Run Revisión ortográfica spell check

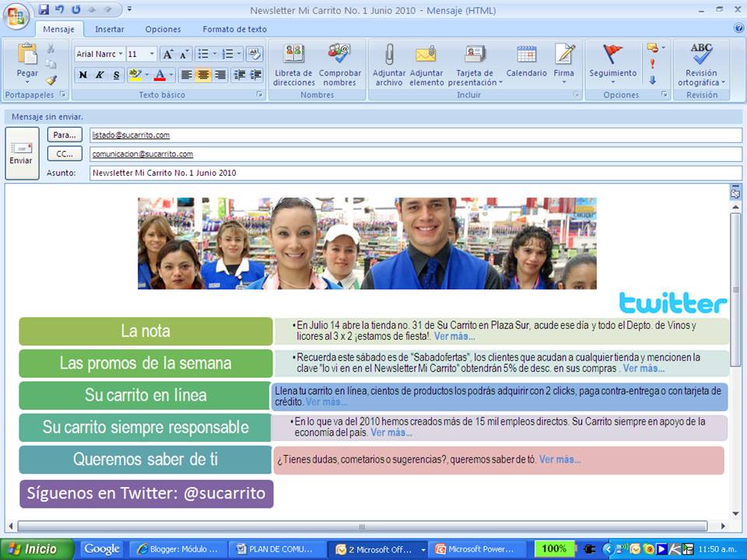click(x=701, y=65)
